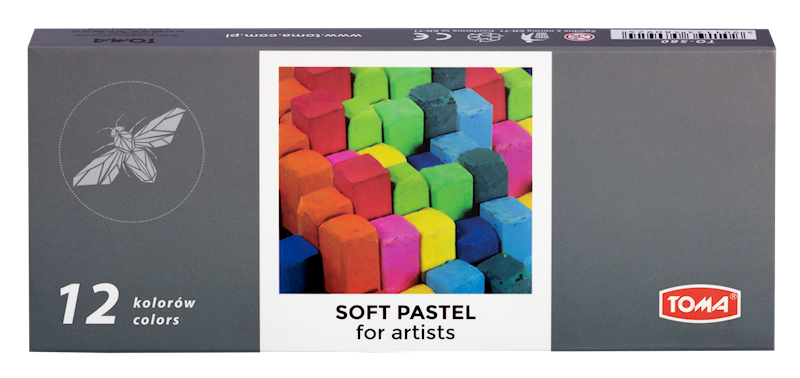800x378 pixels.
Task: Pick the dark blue pastel in bottom-left corner of photo
Action: pos(298,264)
